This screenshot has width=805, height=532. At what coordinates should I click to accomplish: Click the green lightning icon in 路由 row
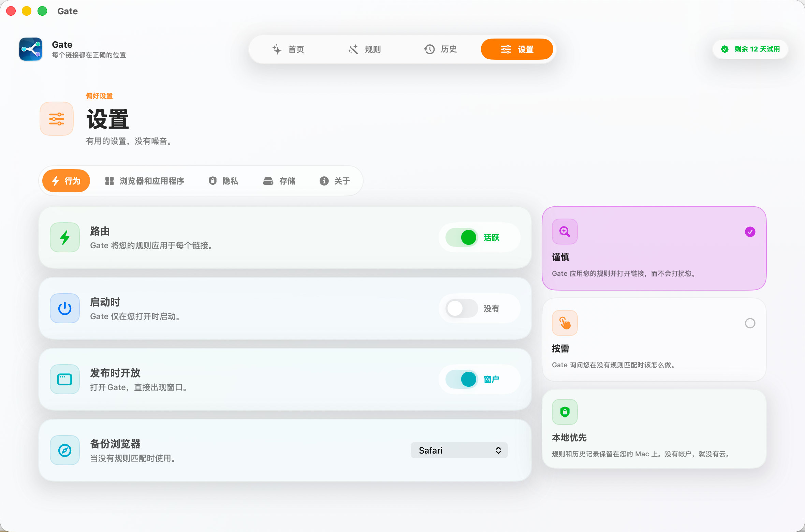click(x=65, y=237)
